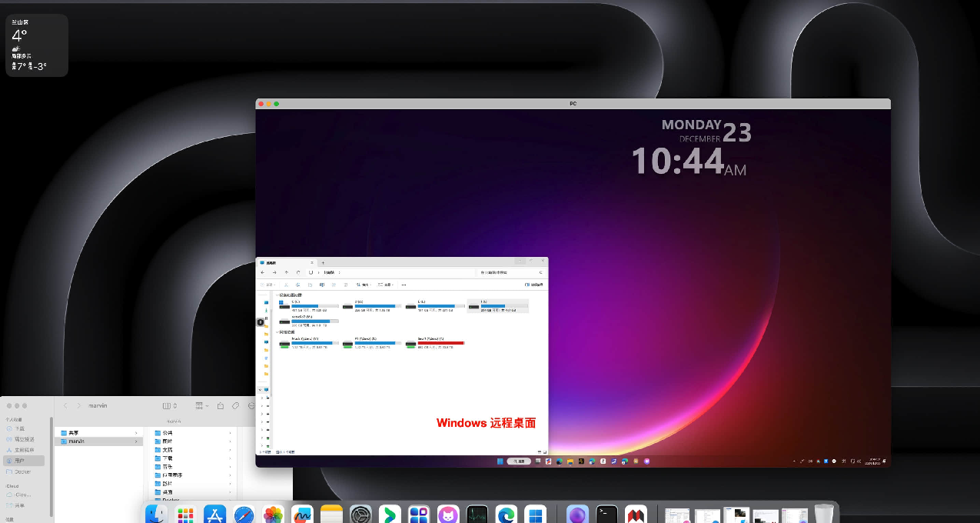Select the 公共 folder in Finder's second column
Screen dimensions: 980x523
[193, 433]
